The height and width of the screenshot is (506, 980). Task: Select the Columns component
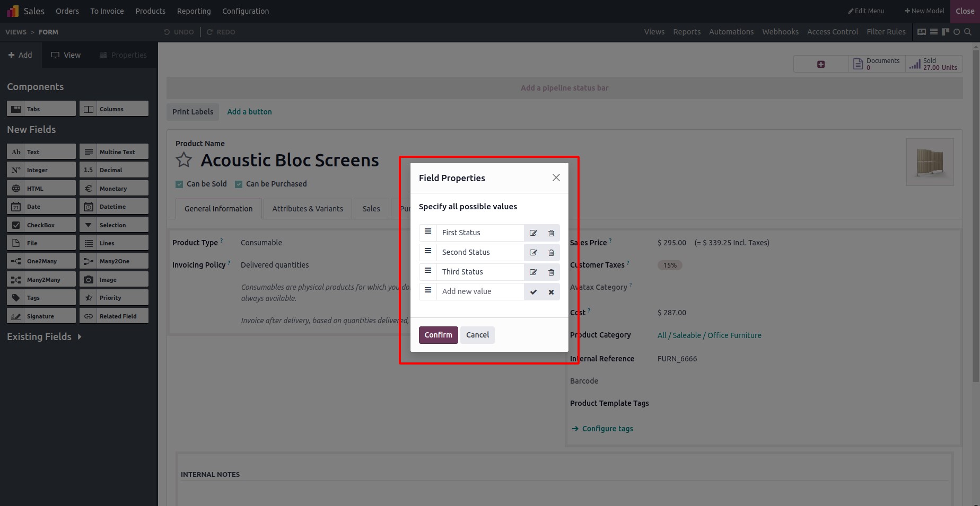[x=114, y=109]
